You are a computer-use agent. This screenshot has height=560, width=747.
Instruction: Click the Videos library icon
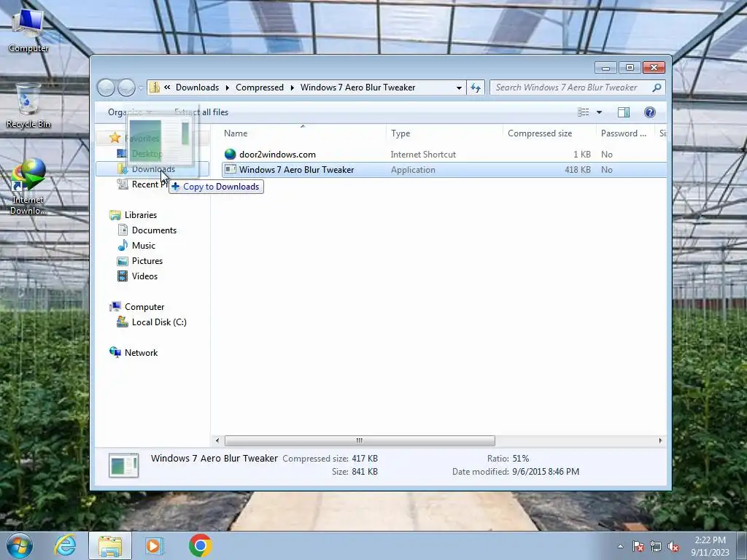click(x=123, y=276)
